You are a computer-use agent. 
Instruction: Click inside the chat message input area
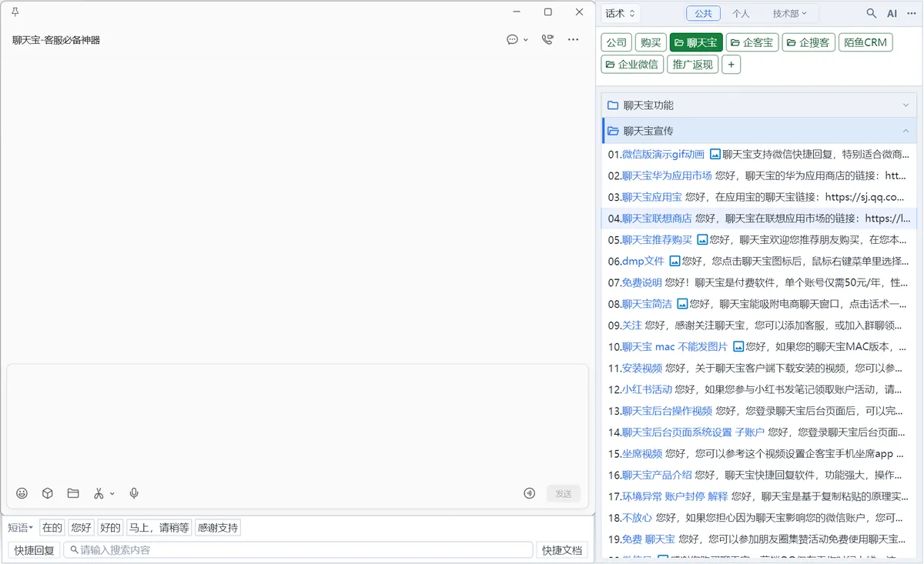click(297, 422)
